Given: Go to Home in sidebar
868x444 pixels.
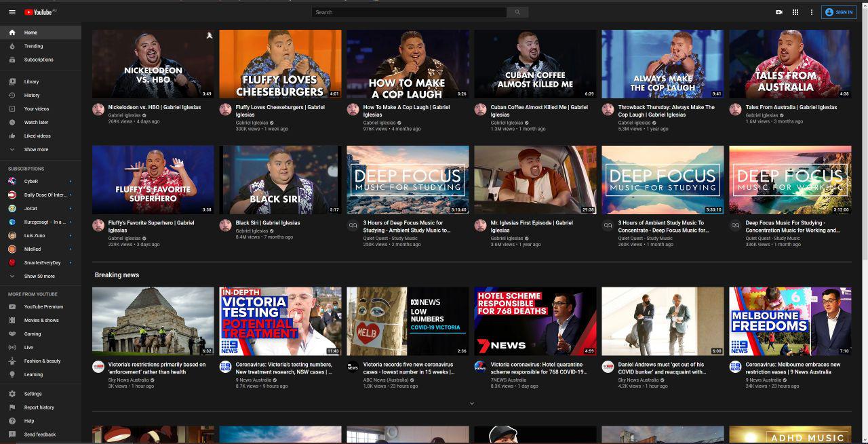Looking at the screenshot, I should [x=41, y=33].
